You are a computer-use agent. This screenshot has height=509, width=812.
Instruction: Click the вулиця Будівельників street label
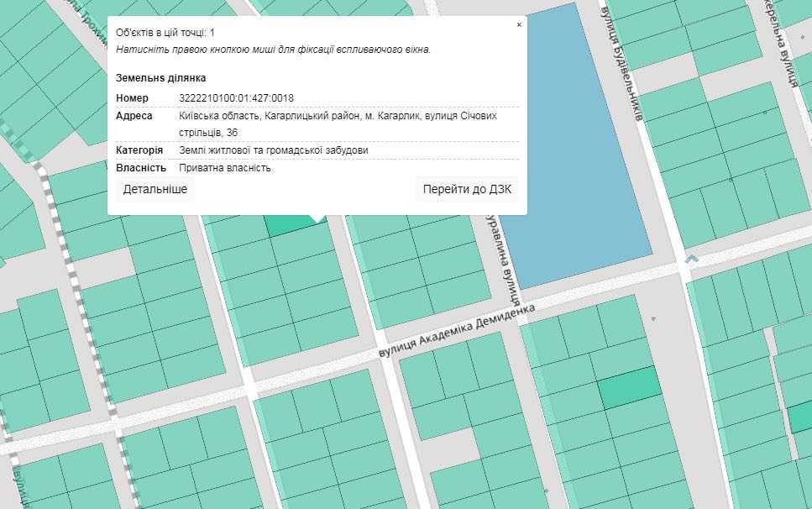(x=621, y=63)
